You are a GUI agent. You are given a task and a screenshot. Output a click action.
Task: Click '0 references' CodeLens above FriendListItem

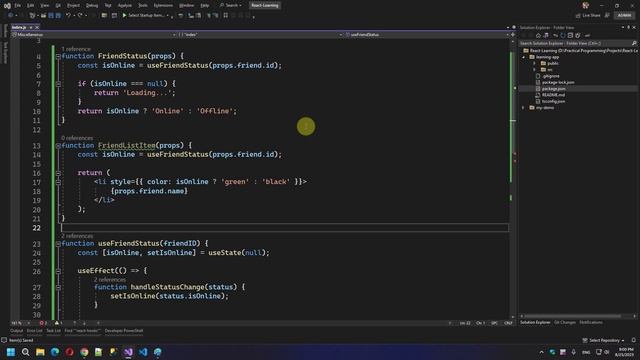tap(77, 138)
